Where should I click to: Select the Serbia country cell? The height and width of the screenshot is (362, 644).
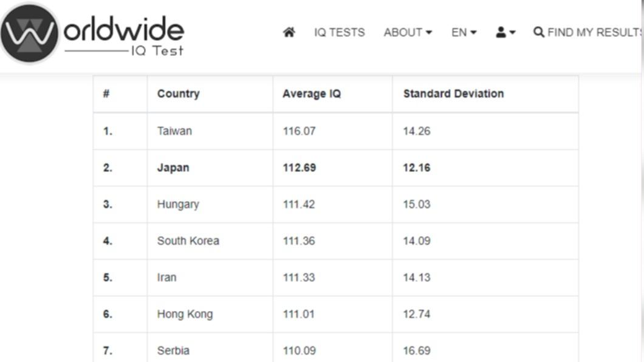[173, 350]
